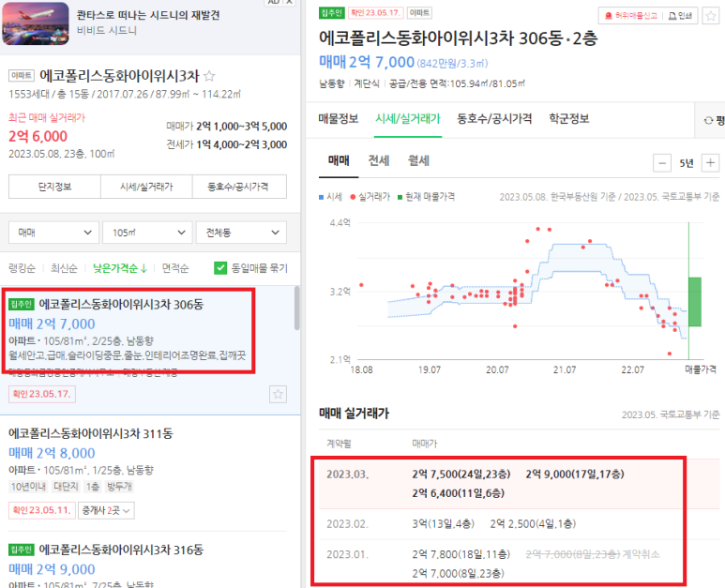The image size is (725, 588).
Task: Click the 확인 23.05.17. badge on 306동 card
Action: tap(42, 394)
